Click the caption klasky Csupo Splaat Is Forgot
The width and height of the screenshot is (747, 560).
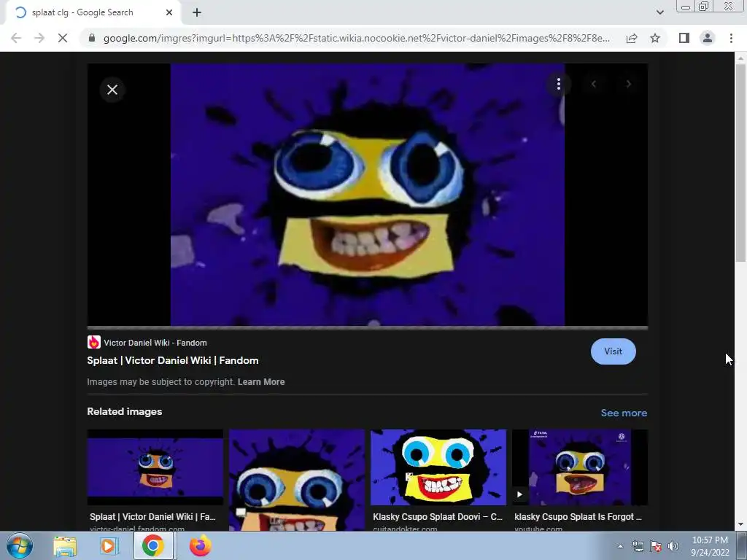(x=578, y=517)
